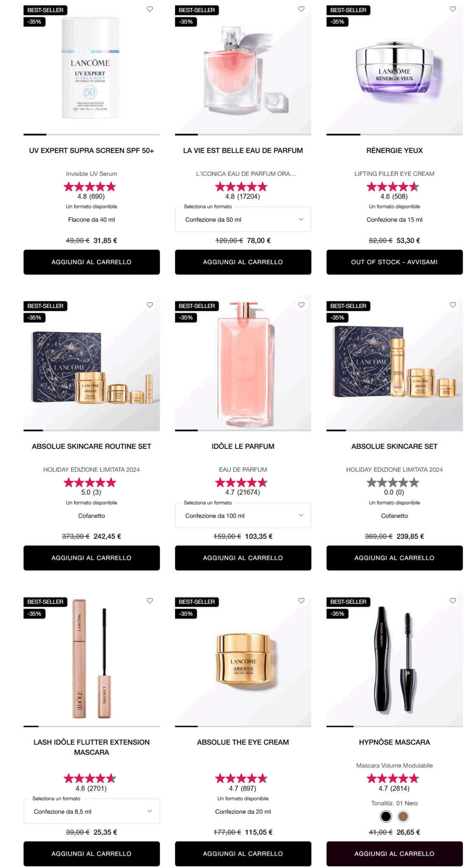The height and width of the screenshot is (868, 474).
Task: Click Absolue The Eye Cream product image
Action: (243, 660)
